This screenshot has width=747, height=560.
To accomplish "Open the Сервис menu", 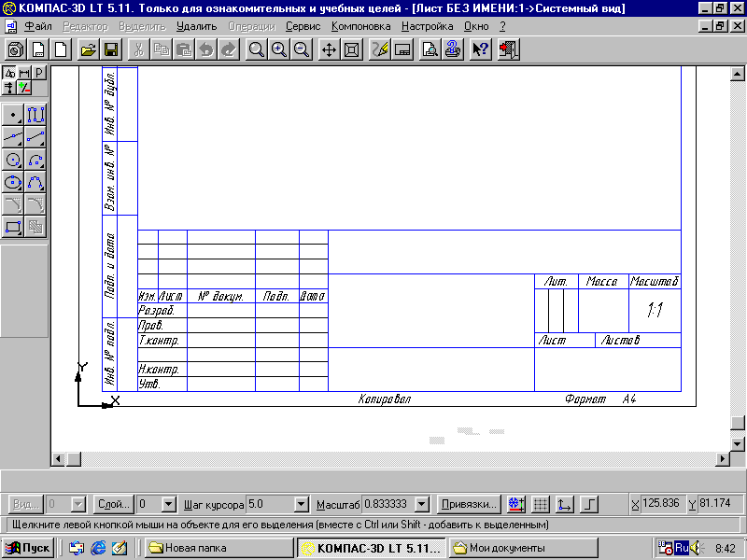I will (x=303, y=26).
